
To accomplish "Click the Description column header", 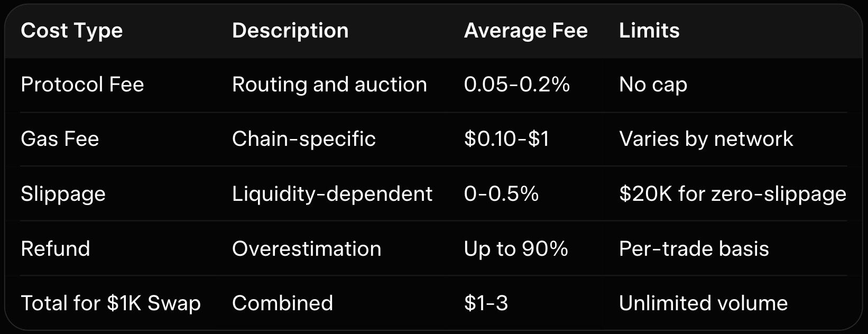I will pos(290,31).
